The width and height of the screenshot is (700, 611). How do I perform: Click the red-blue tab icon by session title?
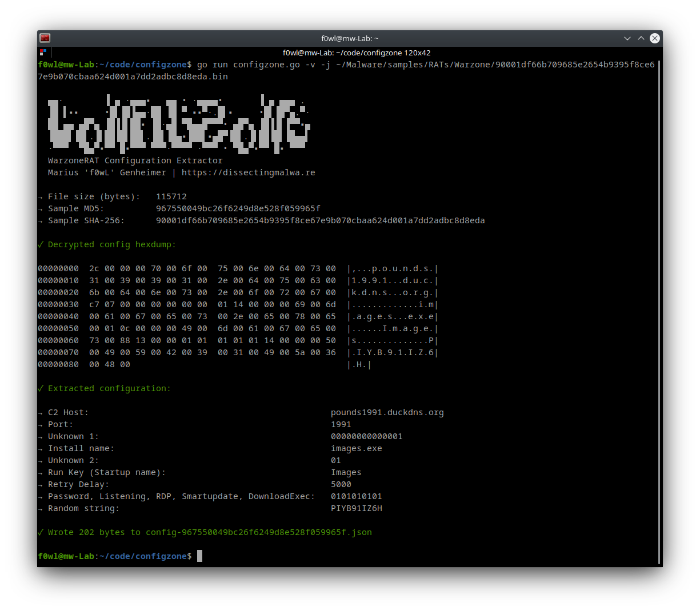click(x=43, y=53)
